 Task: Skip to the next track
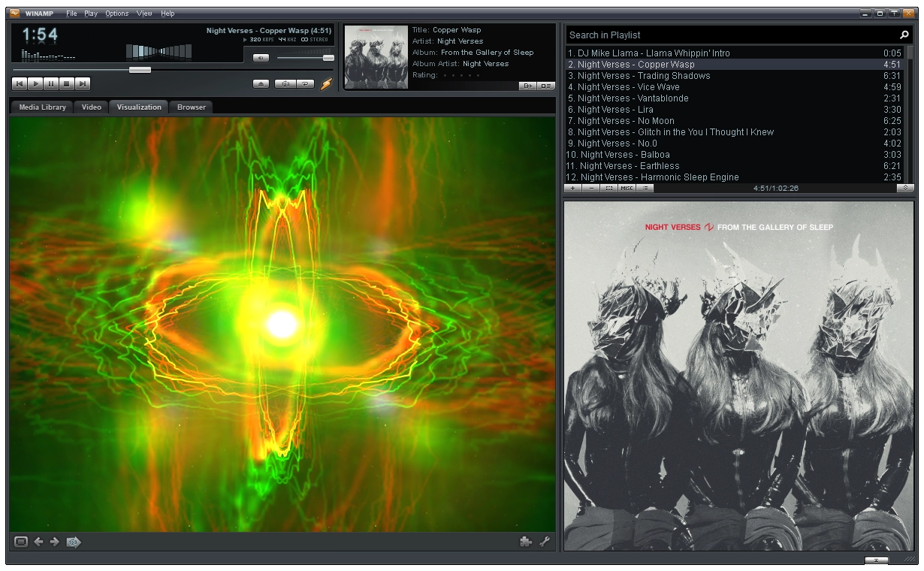[x=83, y=84]
